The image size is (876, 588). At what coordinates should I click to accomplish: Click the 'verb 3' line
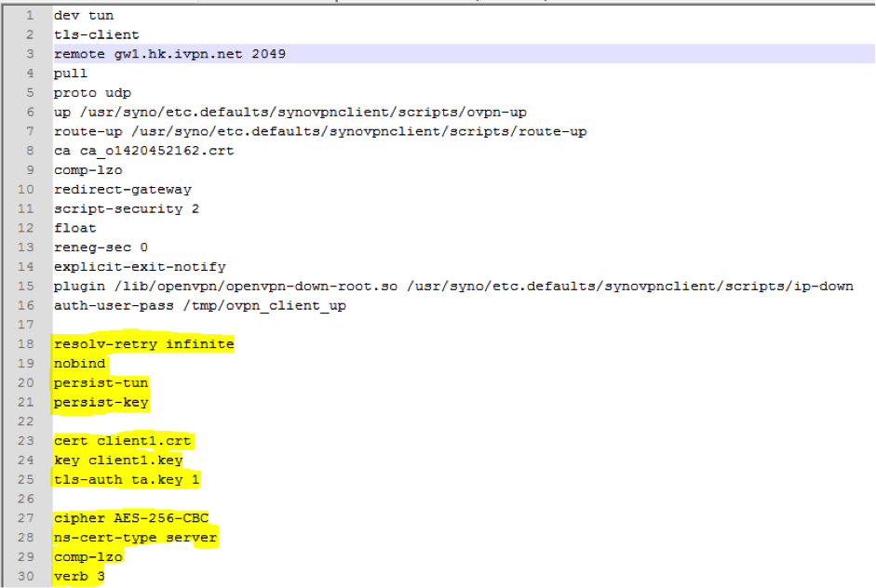79,576
